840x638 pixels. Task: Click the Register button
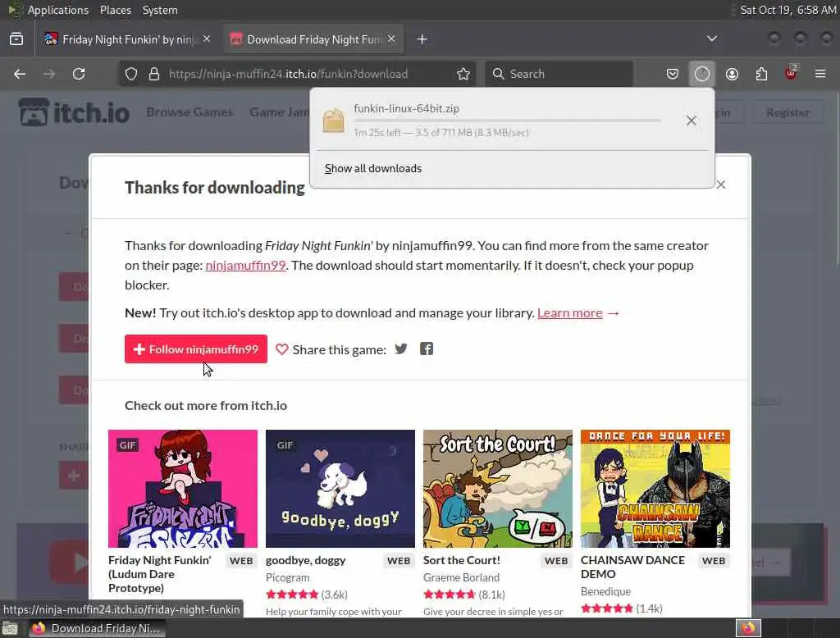[x=787, y=112]
